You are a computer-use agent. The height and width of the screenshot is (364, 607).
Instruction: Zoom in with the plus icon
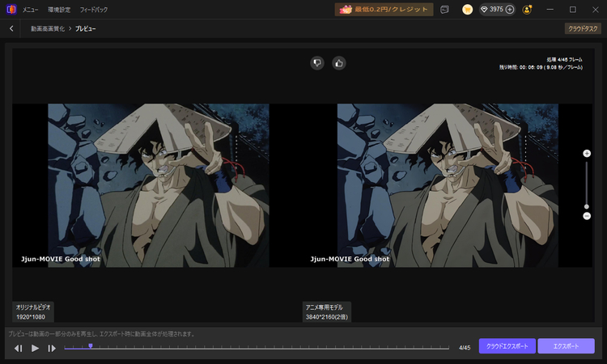tap(587, 154)
